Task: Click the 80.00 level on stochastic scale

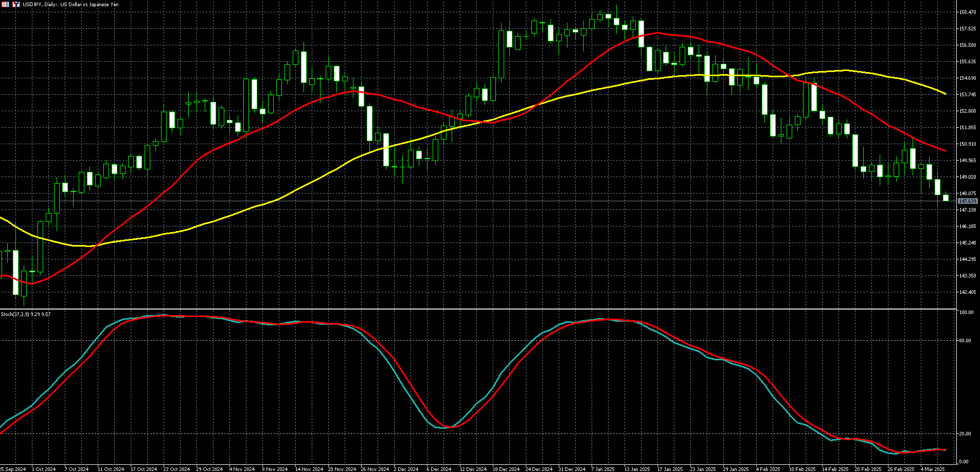Action: click(x=965, y=341)
